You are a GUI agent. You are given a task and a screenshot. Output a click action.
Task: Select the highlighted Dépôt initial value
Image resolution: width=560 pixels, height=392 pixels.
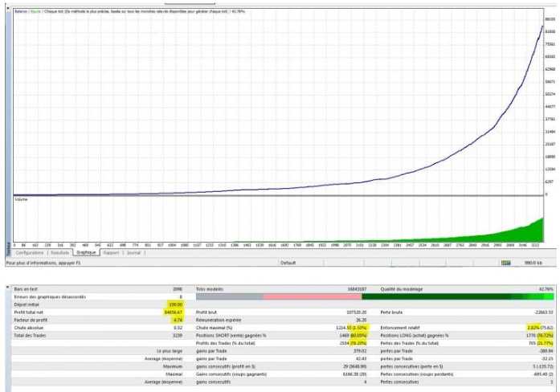point(176,304)
